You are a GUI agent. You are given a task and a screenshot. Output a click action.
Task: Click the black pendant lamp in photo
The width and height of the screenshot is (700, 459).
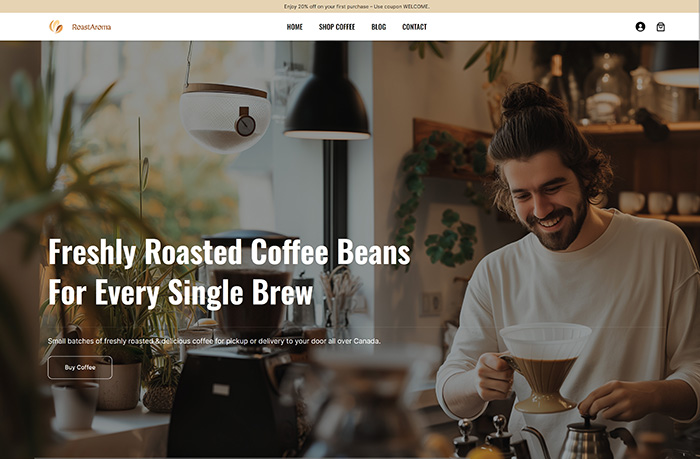pyautogui.click(x=327, y=92)
